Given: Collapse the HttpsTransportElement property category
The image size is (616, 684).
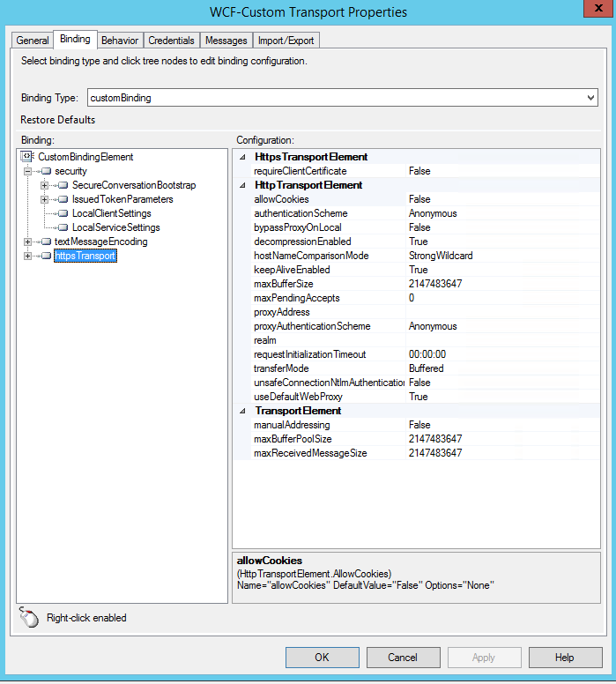Looking at the screenshot, I should [242, 157].
